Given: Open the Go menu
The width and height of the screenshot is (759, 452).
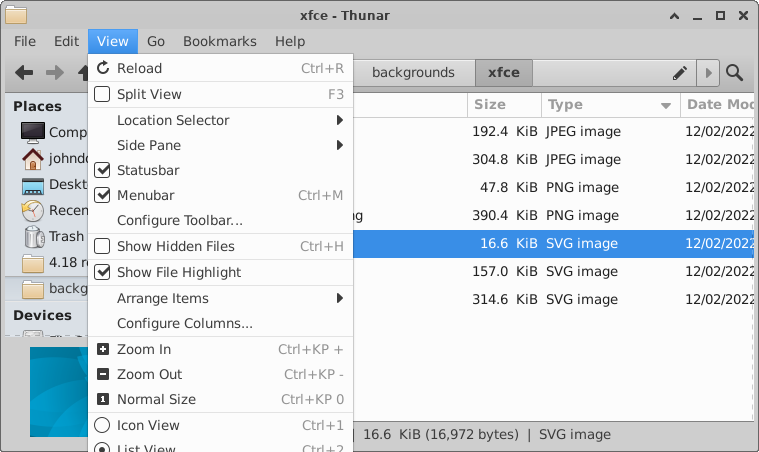Looking at the screenshot, I should pos(156,42).
